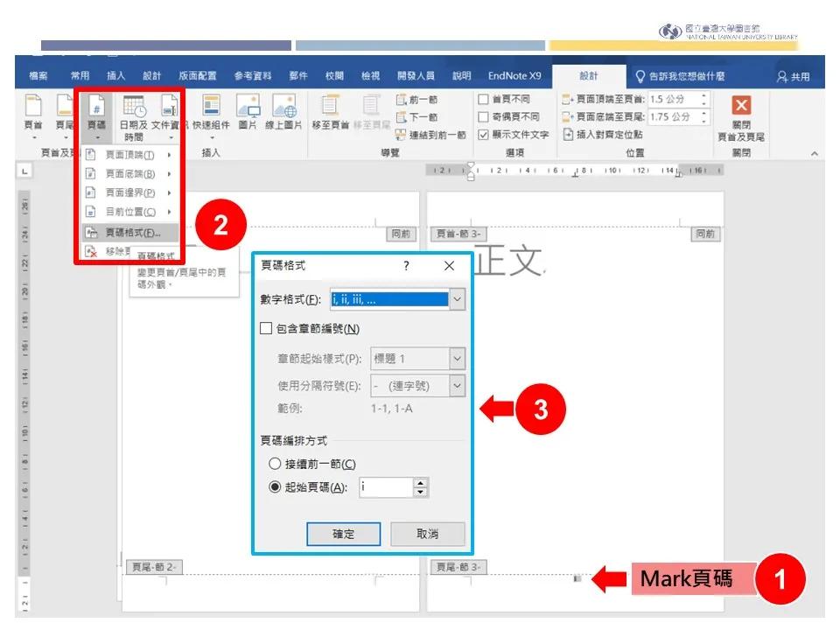Click the 圖片 insert icon
840x630 pixels.
click(x=248, y=107)
